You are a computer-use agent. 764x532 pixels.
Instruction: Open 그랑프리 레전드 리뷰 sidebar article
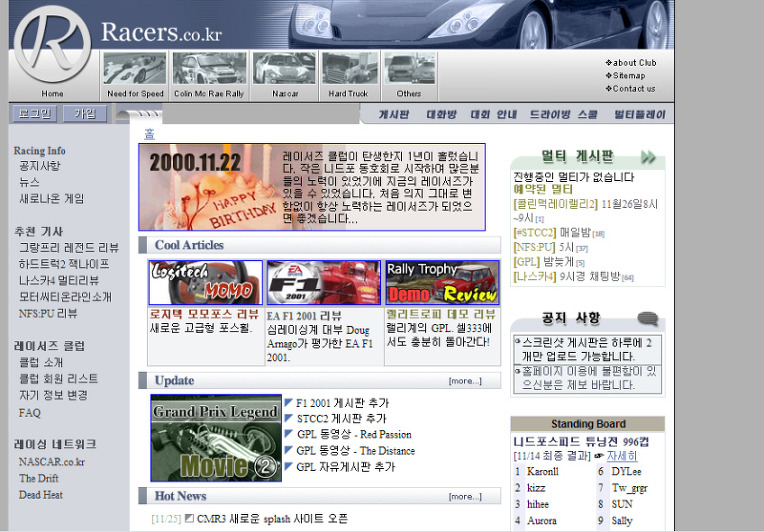[69, 248]
